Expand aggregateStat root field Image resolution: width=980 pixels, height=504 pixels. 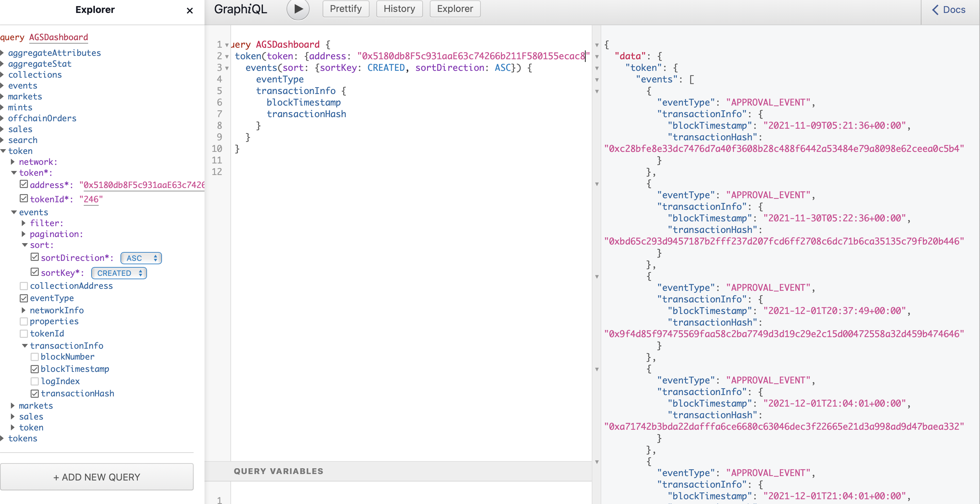(2, 64)
